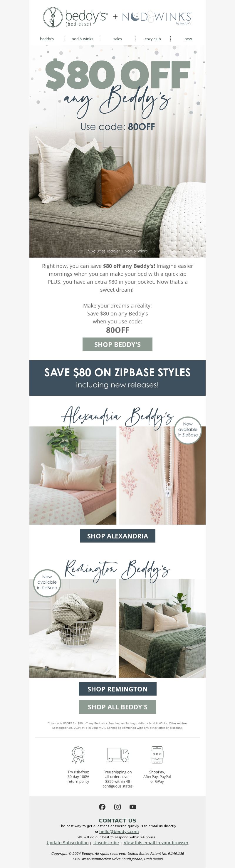Open the Facebook icon link
Image resolution: width=235 pixels, height=868 pixels.
(102, 807)
